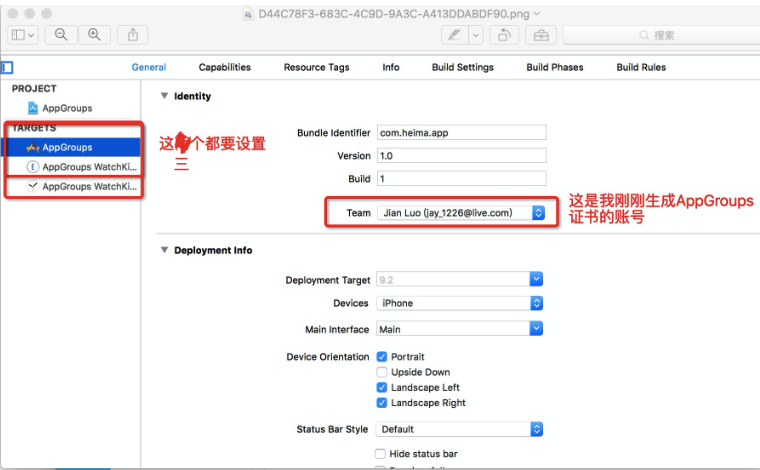Click the Build number field
Viewport: 760px width, 470px height.
(461, 179)
